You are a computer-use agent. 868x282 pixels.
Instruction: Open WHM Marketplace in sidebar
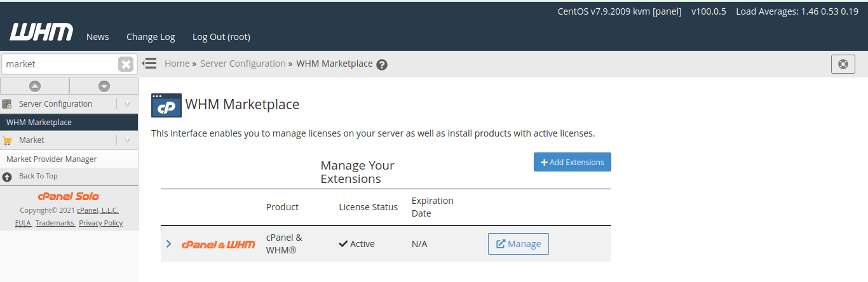coord(69,123)
